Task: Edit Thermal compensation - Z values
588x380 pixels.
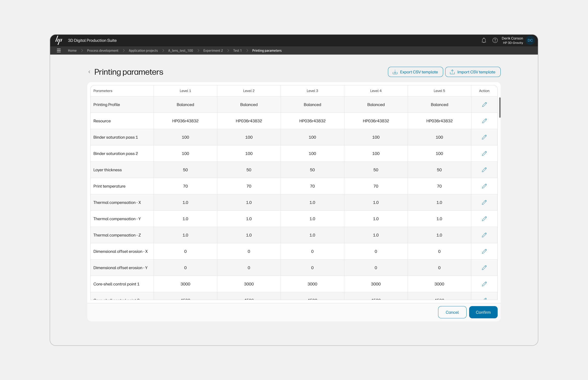Action: (x=484, y=235)
